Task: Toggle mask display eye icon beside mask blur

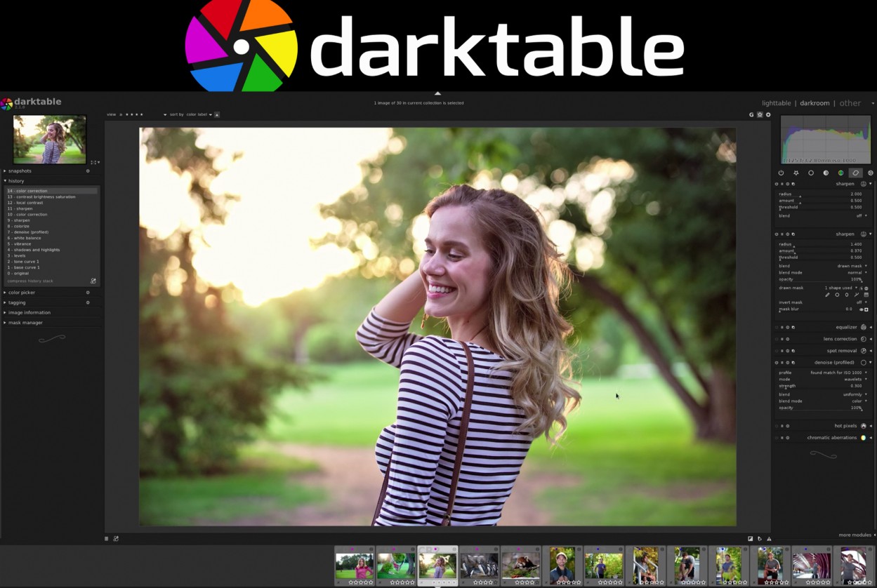Action: [862, 309]
